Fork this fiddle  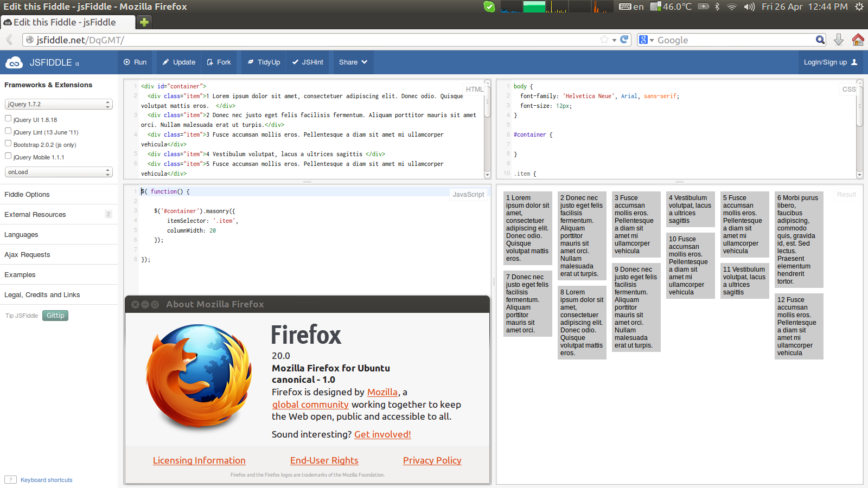pyautogui.click(x=219, y=62)
